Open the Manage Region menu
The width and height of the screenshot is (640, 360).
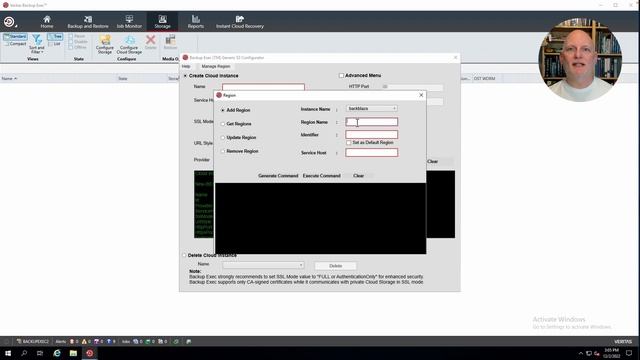[216, 66]
